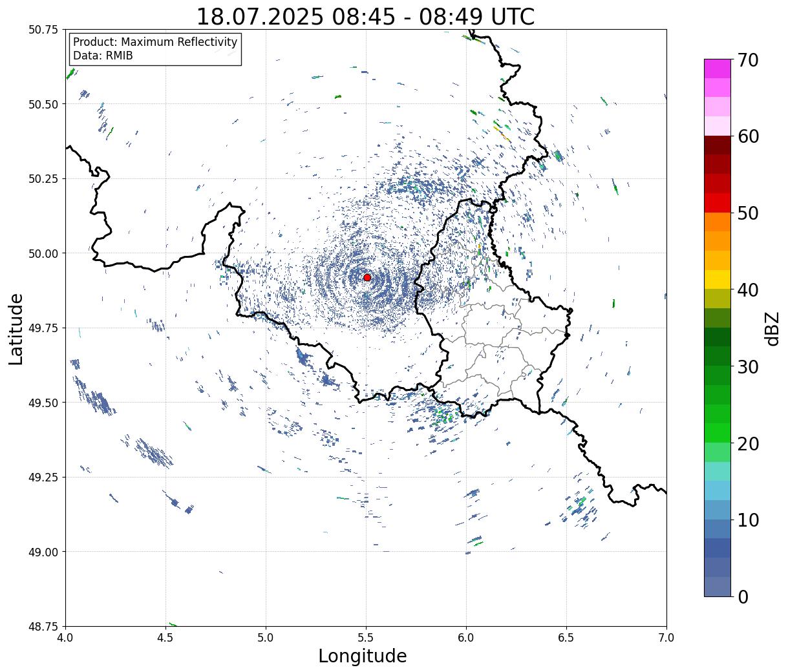Screen dimensions: 788x672
Task: Click latitude tick label 50.00
Action: click(43, 253)
